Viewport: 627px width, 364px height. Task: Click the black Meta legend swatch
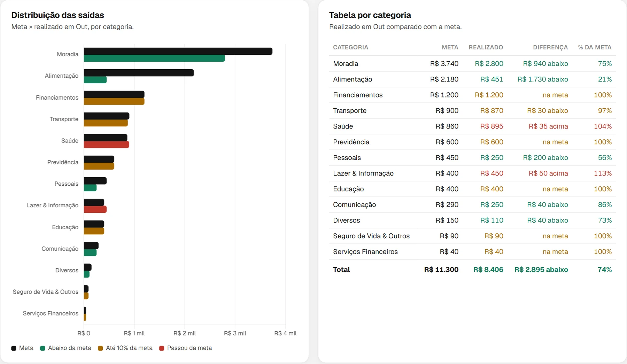pyautogui.click(x=14, y=348)
